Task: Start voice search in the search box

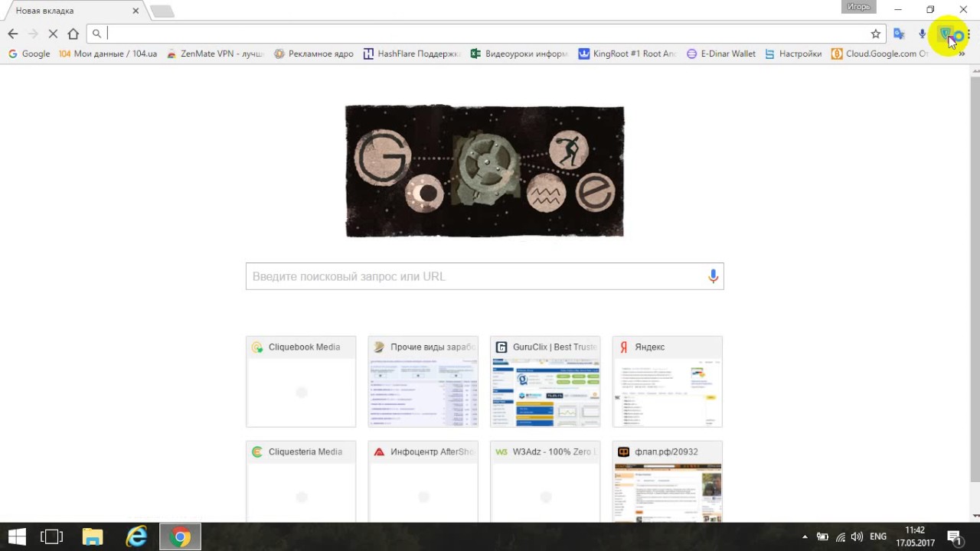Action: (x=713, y=276)
